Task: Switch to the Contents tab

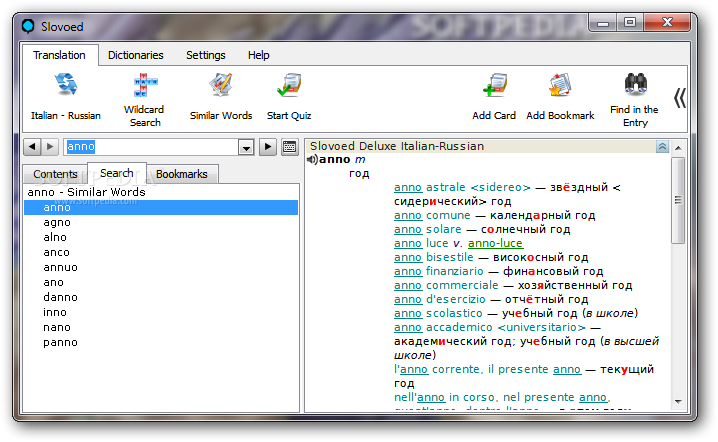Action: click(55, 174)
